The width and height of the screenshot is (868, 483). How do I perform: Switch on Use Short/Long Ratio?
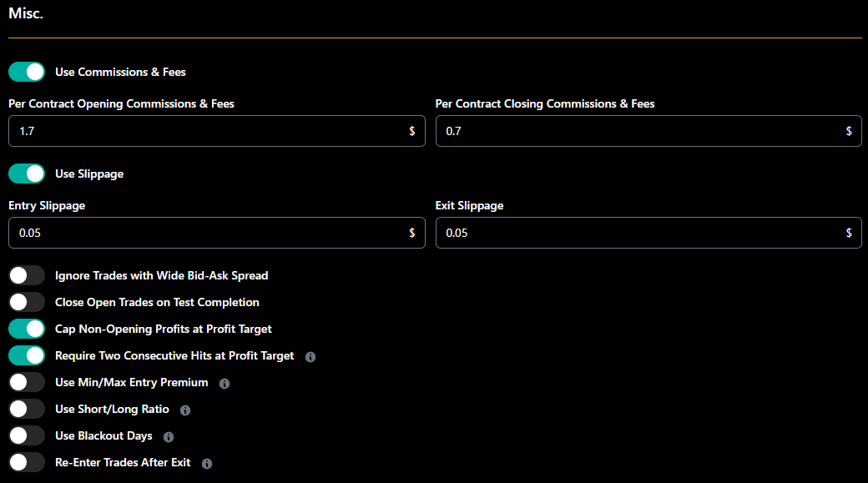click(27, 409)
